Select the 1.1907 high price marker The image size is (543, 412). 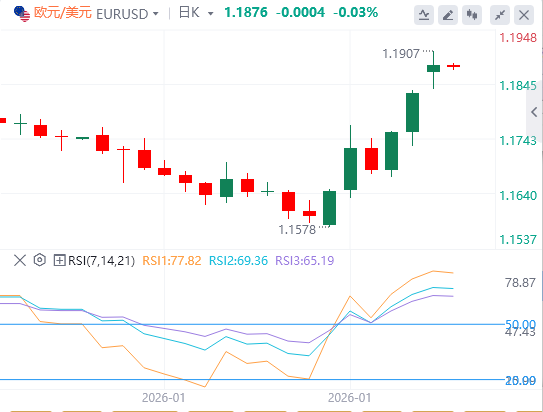click(x=401, y=54)
